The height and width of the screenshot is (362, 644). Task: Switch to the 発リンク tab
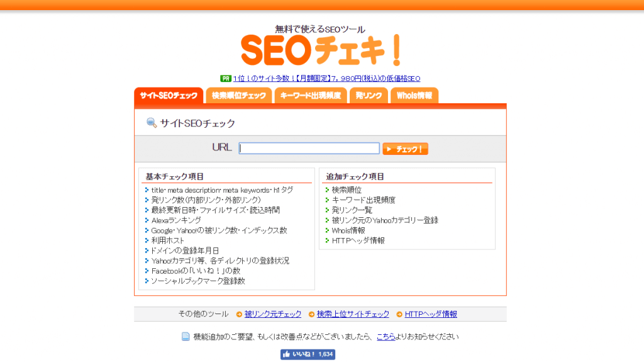coord(369,96)
